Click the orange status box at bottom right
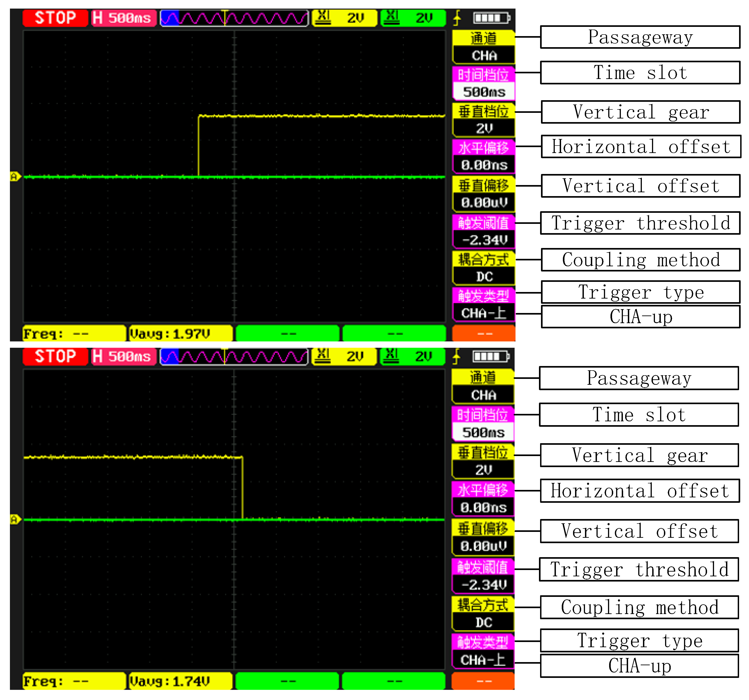The image size is (749, 700). (x=483, y=681)
